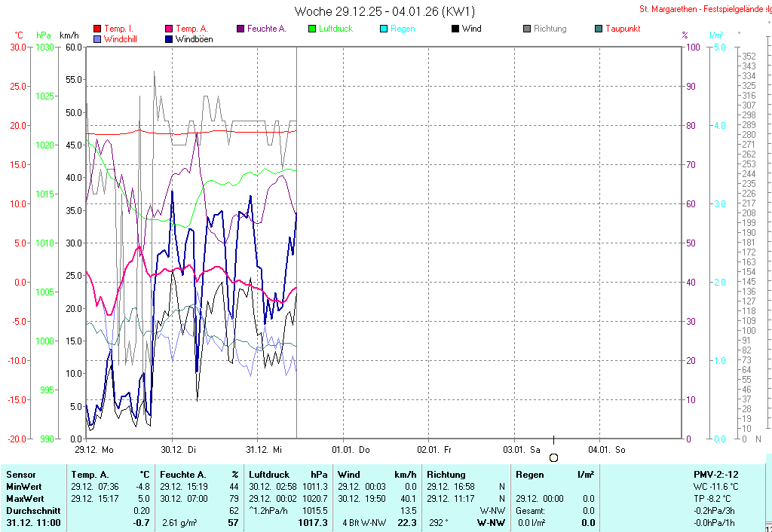Image resolution: width=772 pixels, height=532 pixels.
Task: Click the gray Richtung legend square
Action: (x=527, y=29)
